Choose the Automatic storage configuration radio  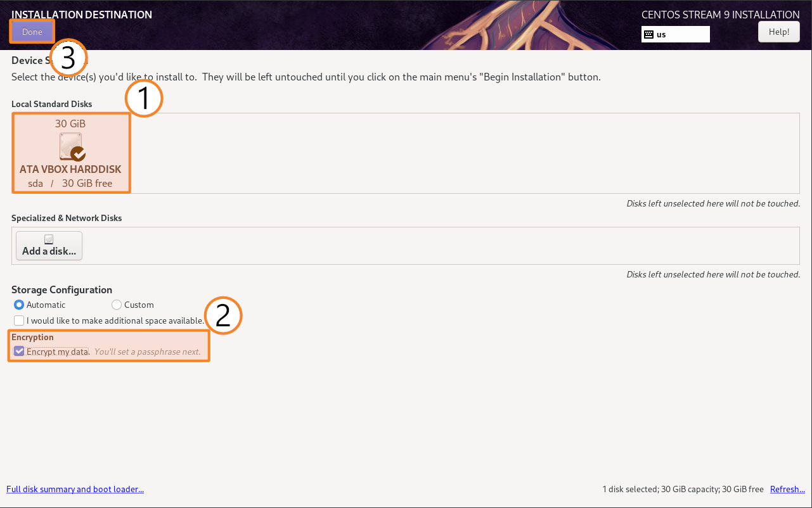coord(19,305)
